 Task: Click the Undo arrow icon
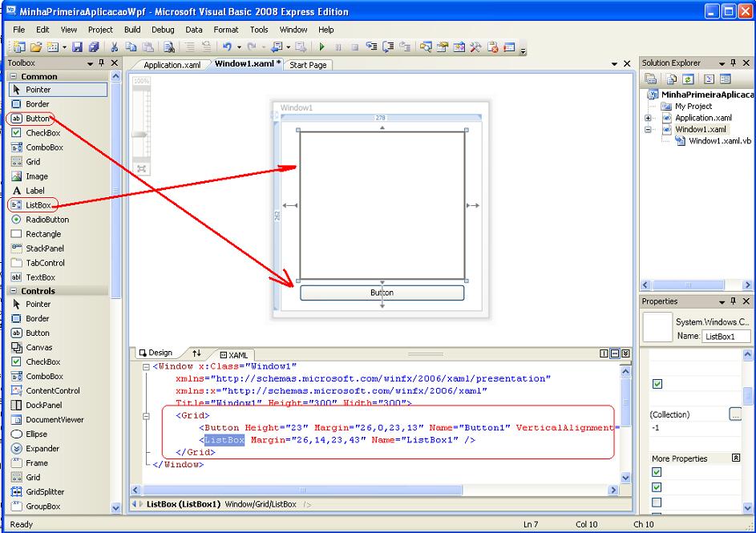coord(227,46)
